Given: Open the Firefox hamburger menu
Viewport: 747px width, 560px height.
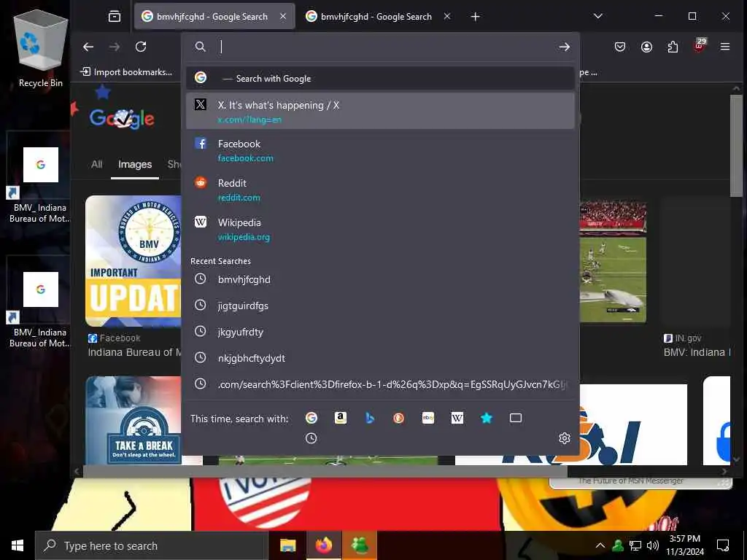Looking at the screenshot, I should click(x=725, y=47).
